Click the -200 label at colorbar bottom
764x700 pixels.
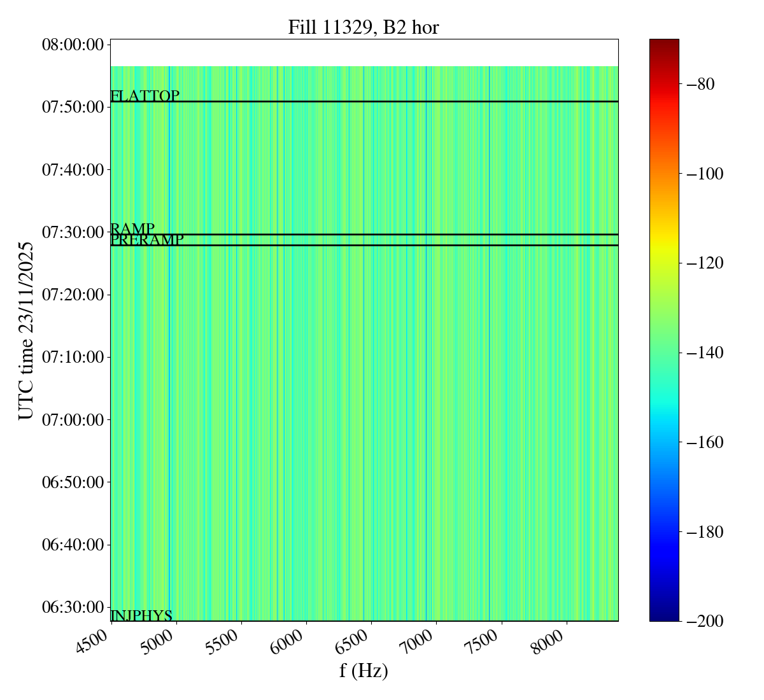pos(704,621)
